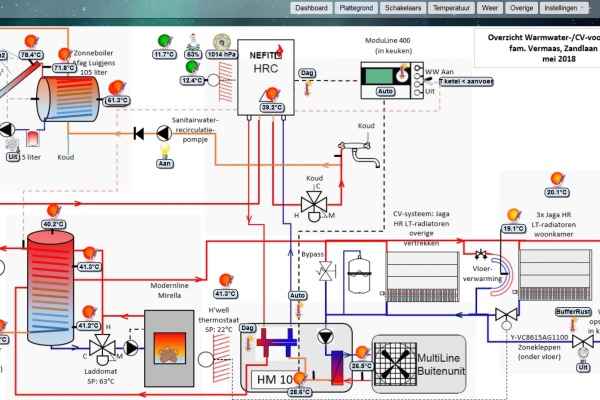Expand the Instellingen dropdown menu

click(564, 8)
